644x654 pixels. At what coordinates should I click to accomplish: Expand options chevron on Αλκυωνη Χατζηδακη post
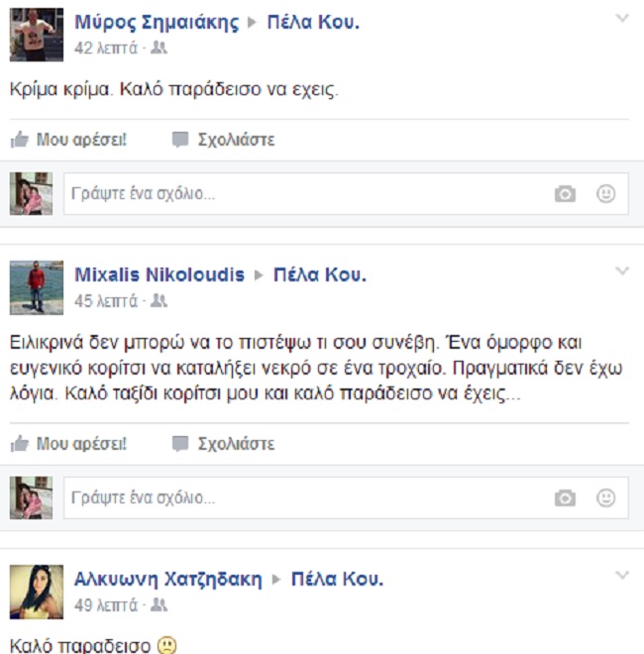[x=622, y=575]
